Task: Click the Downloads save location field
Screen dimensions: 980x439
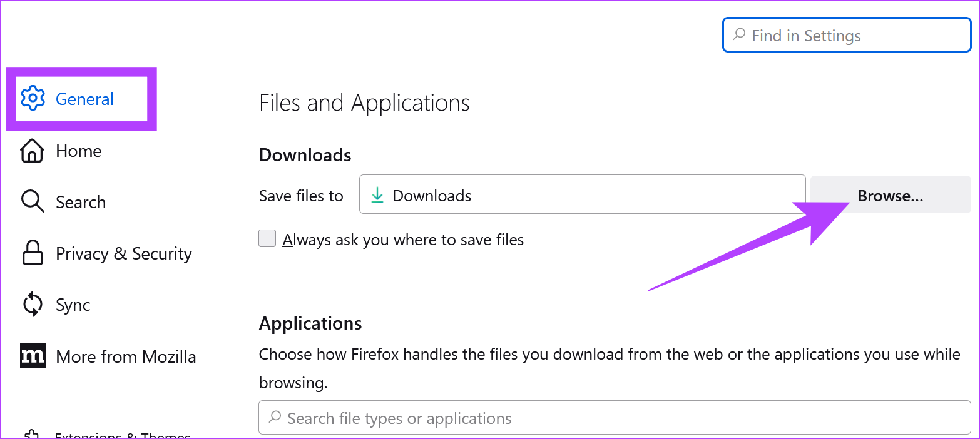Action: click(582, 195)
